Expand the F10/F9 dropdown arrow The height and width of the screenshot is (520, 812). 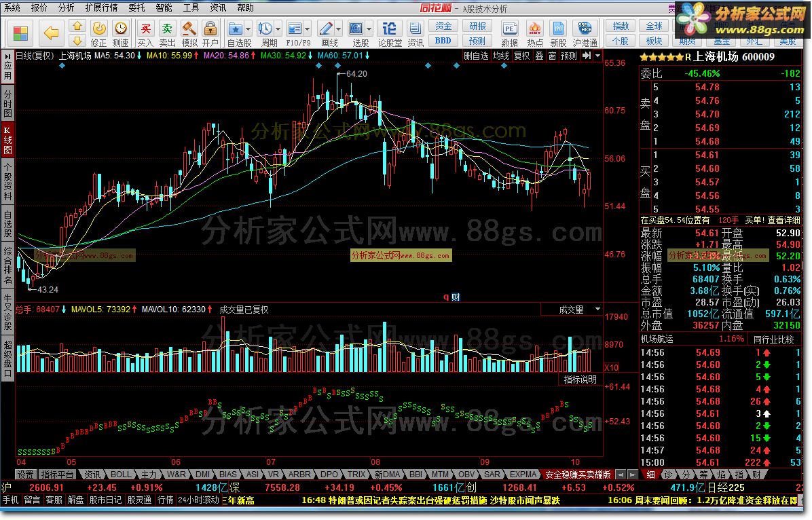(308, 29)
